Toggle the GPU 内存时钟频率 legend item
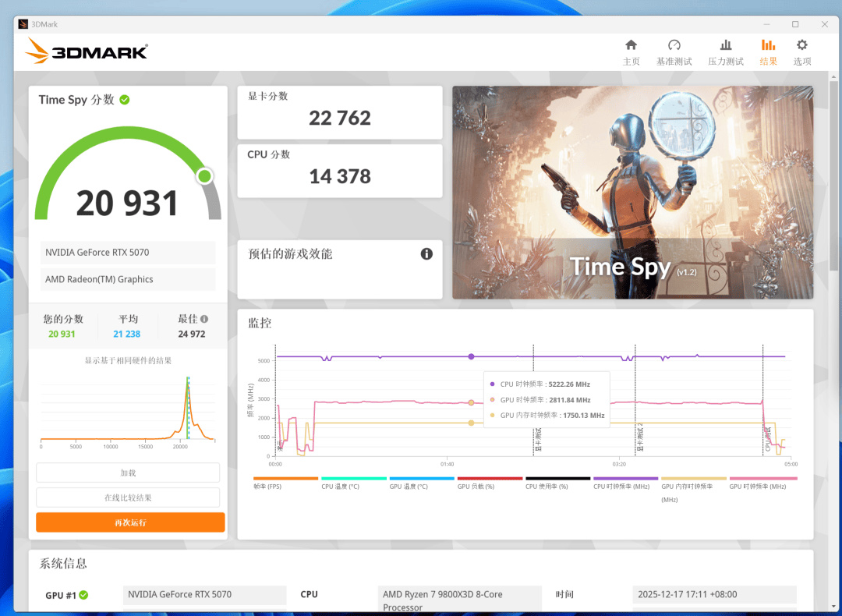 coord(693,489)
